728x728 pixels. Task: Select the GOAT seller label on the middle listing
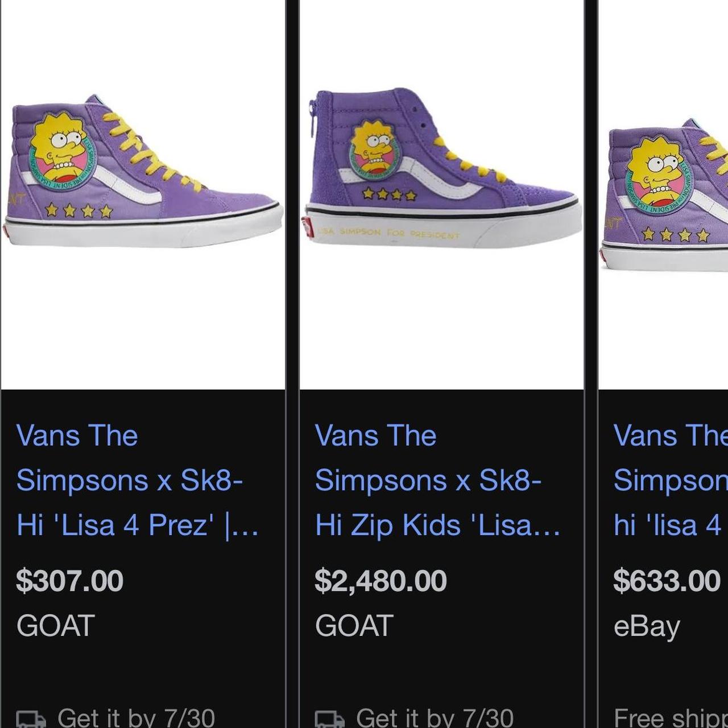tap(353, 626)
